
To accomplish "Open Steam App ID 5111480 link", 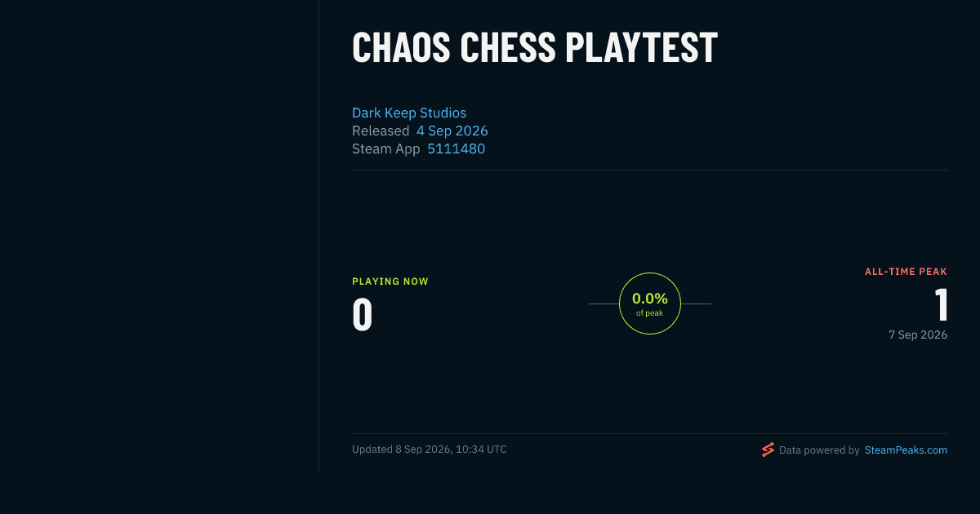I will point(457,148).
